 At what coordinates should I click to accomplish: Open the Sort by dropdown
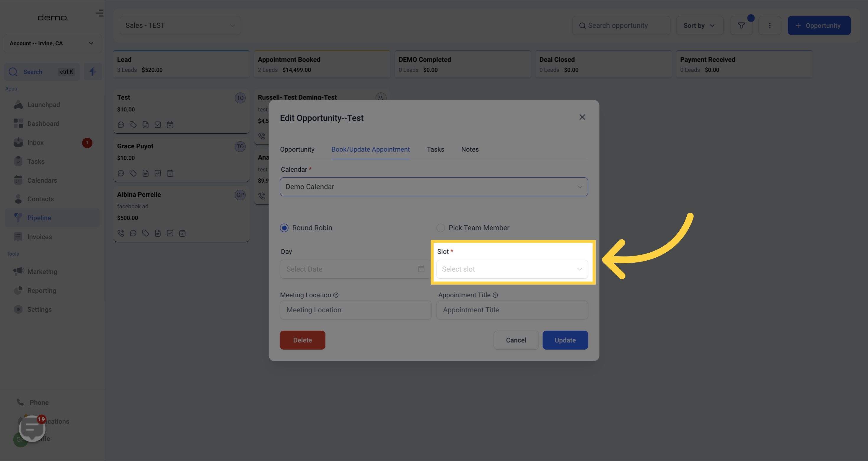(x=699, y=26)
